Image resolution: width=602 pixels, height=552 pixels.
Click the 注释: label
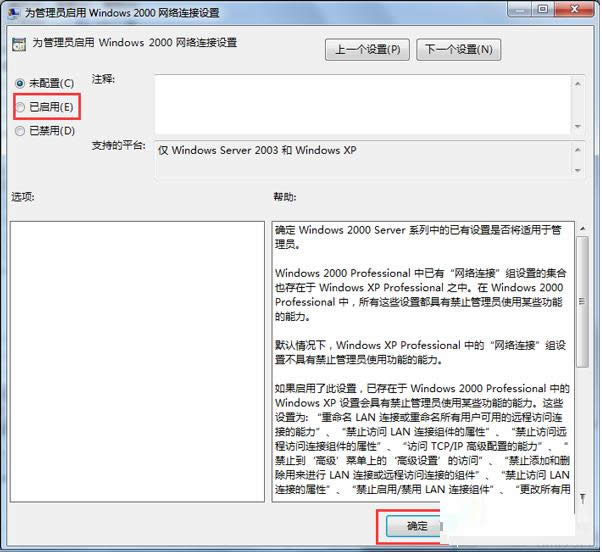point(103,79)
